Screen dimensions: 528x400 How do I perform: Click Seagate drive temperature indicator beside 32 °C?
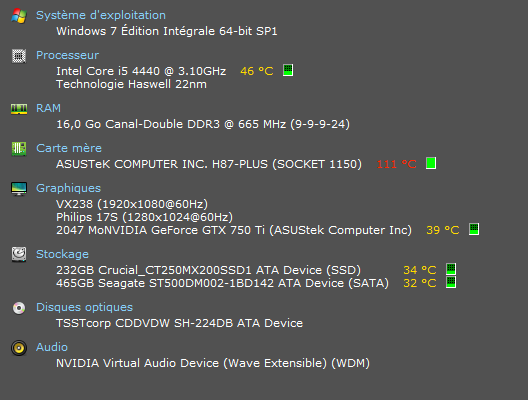tap(451, 282)
